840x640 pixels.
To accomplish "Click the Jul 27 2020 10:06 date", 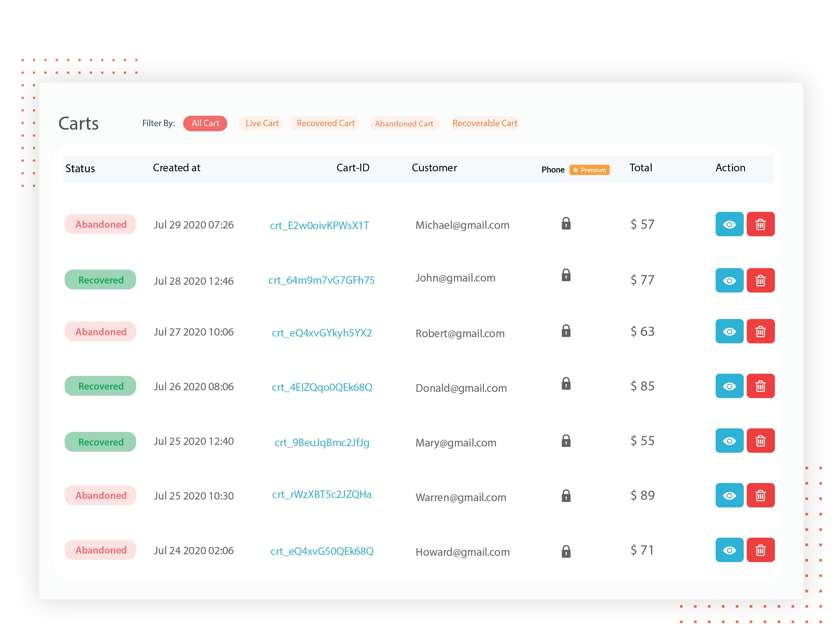I will [x=193, y=332].
